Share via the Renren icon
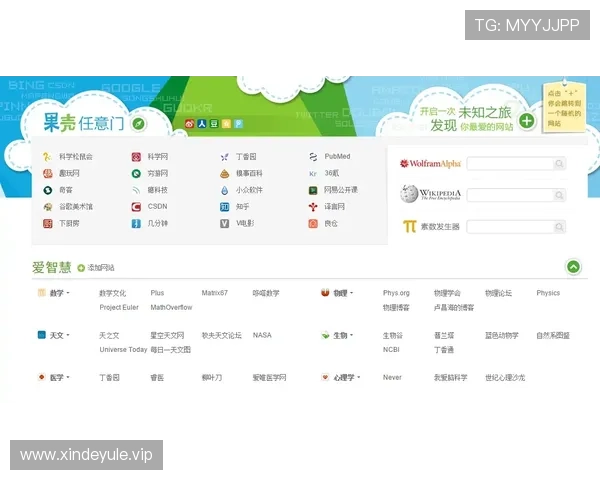Viewport: 600px width, 480px height. pyautogui.click(x=202, y=124)
